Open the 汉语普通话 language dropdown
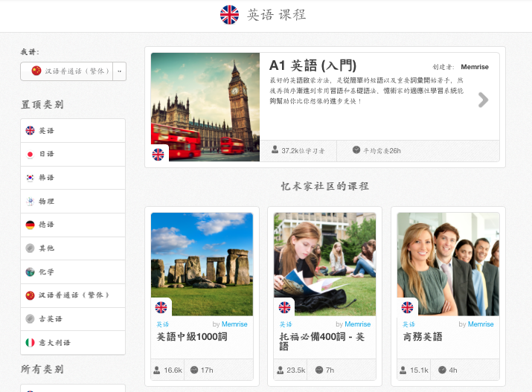The height and width of the screenshot is (392, 532). pyautogui.click(x=66, y=71)
